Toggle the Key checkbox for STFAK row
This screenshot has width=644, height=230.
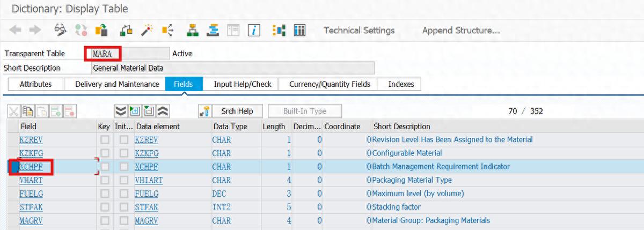[105, 207]
